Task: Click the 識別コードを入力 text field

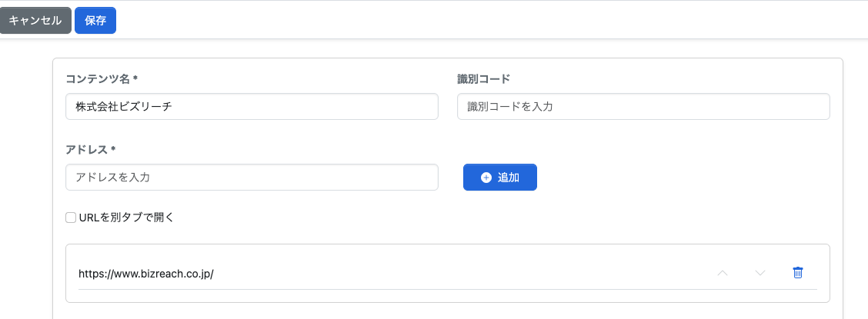Action: (x=643, y=107)
